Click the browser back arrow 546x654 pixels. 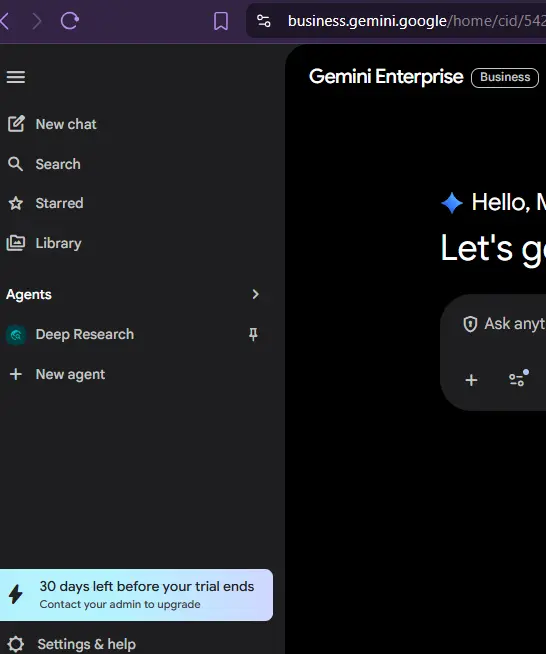pos(4,21)
